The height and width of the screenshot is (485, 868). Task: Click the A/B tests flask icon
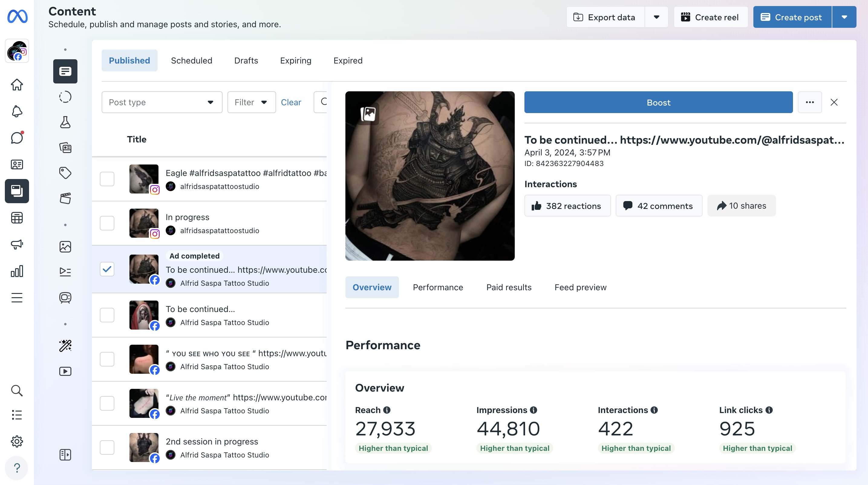coord(65,122)
